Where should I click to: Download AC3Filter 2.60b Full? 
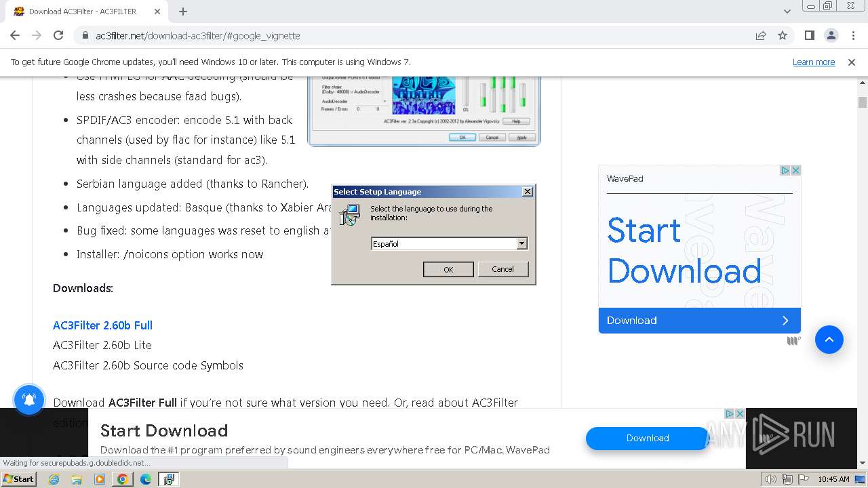point(102,325)
